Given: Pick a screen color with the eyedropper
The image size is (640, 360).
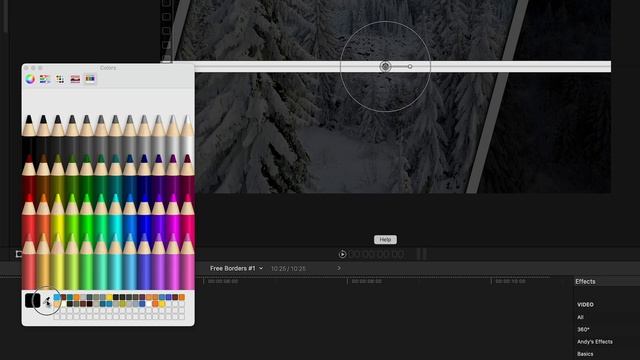Looking at the screenshot, I should [47, 302].
